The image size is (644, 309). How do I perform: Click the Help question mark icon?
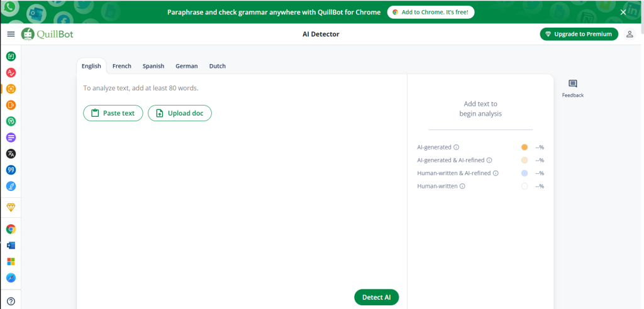point(11,301)
